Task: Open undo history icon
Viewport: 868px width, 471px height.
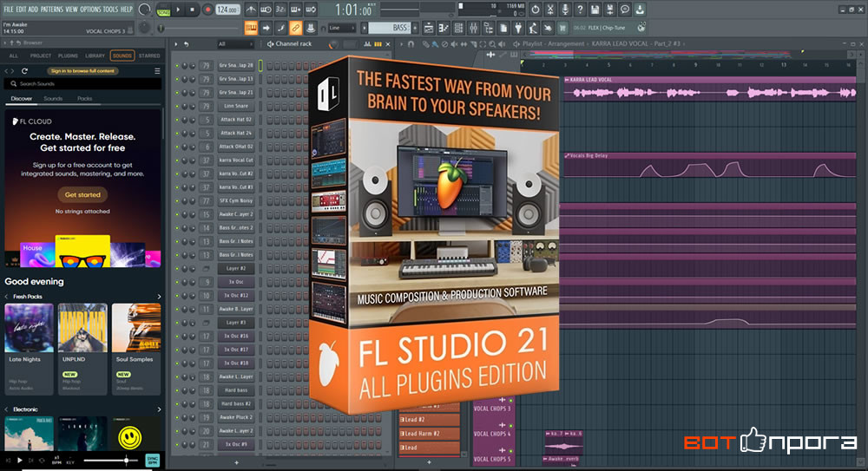Action: 536,10
